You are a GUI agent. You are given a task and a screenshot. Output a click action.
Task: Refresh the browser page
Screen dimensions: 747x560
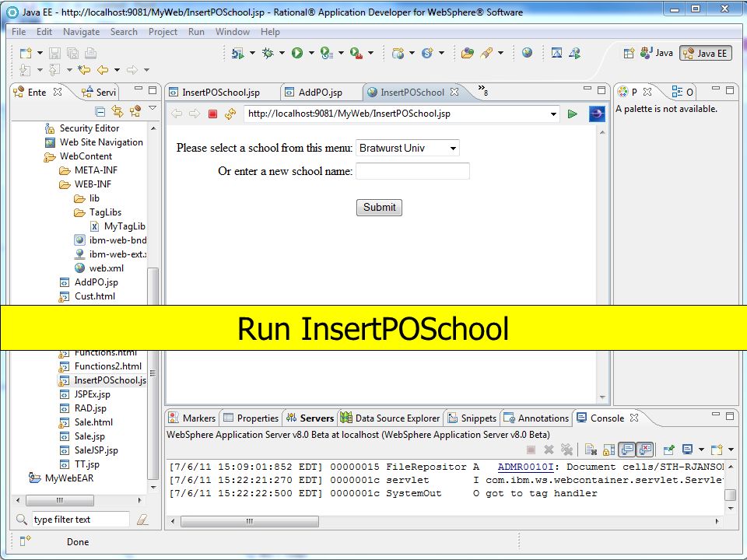[x=230, y=114]
